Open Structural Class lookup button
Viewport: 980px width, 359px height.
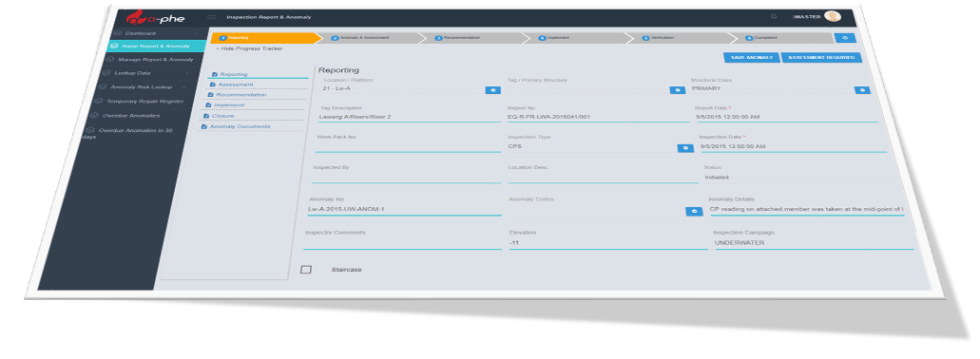tap(862, 90)
